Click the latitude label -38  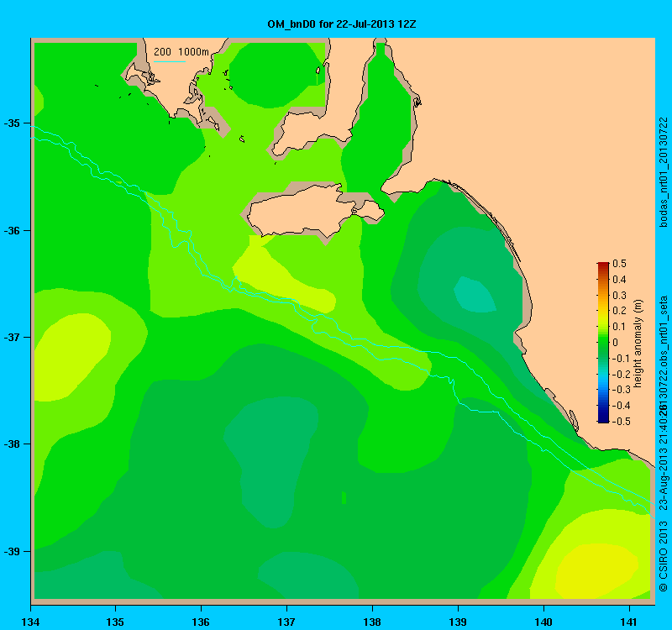click(12, 444)
